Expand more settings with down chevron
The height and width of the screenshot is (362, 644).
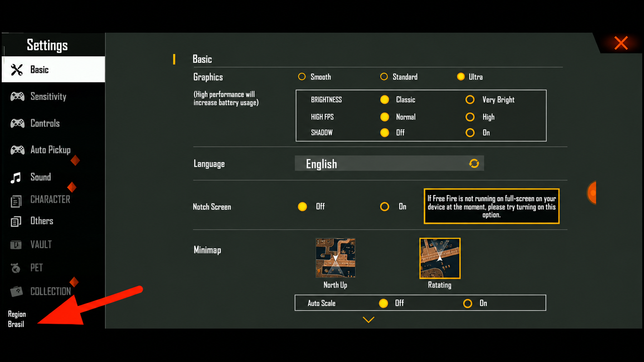tap(369, 320)
